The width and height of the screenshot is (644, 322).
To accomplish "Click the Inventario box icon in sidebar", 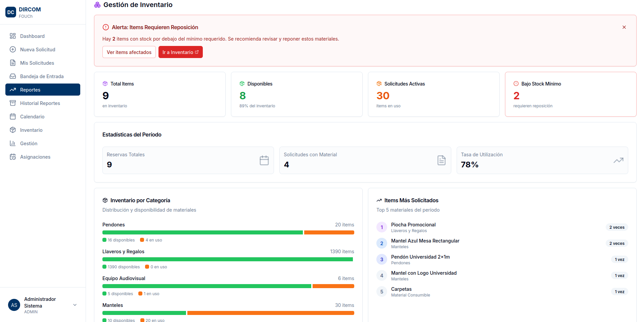I will point(13,130).
